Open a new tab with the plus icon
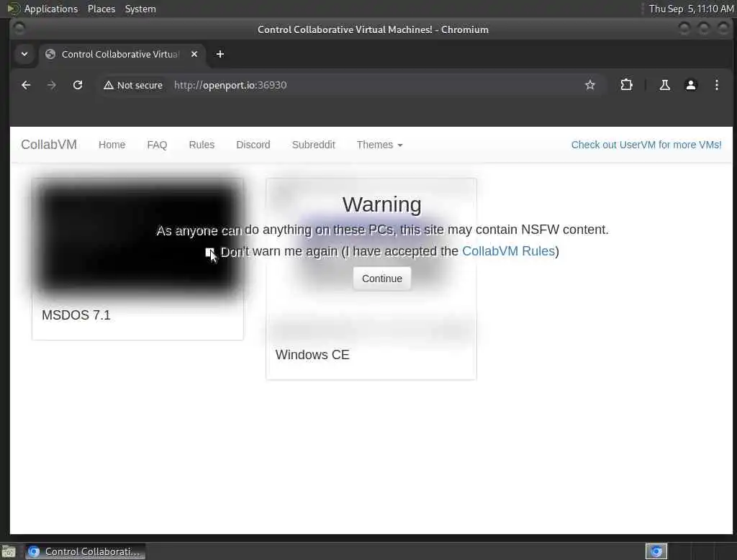 tap(220, 54)
